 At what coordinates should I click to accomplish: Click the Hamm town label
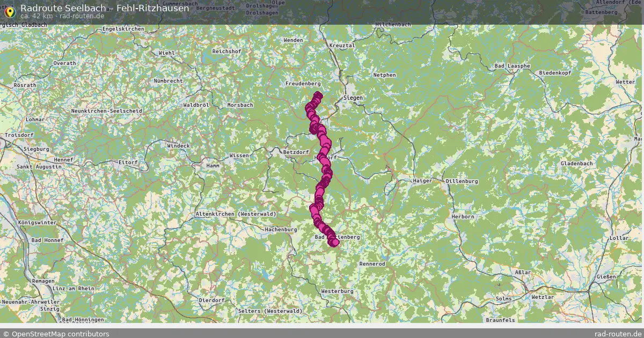click(213, 166)
